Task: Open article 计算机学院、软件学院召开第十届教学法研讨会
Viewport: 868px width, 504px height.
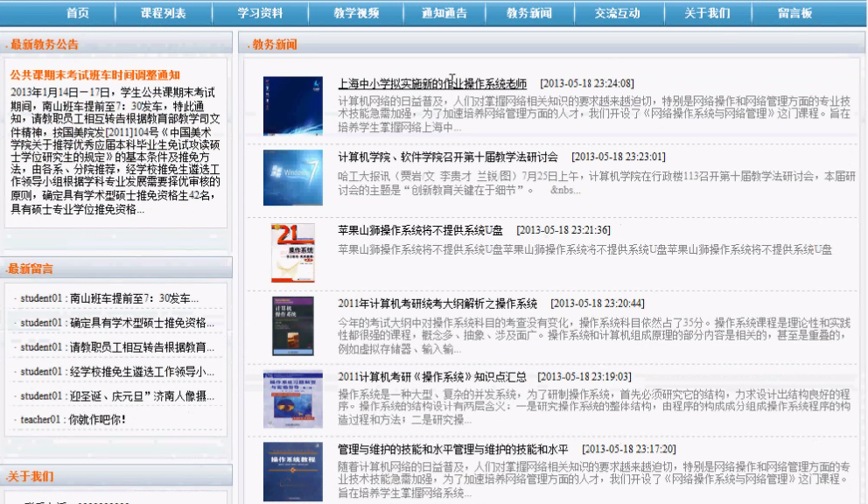Action: click(448, 157)
